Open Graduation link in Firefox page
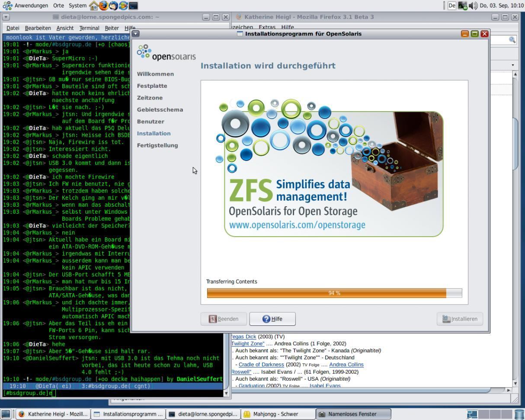This screenshot has height=420, width=525. click(x=251, y=386)
